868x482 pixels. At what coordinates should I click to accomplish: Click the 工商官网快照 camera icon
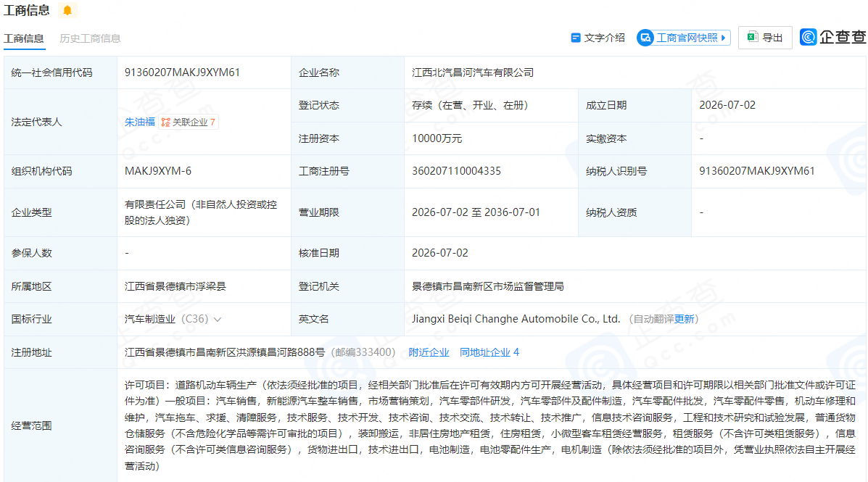click(x=645, y=38)
